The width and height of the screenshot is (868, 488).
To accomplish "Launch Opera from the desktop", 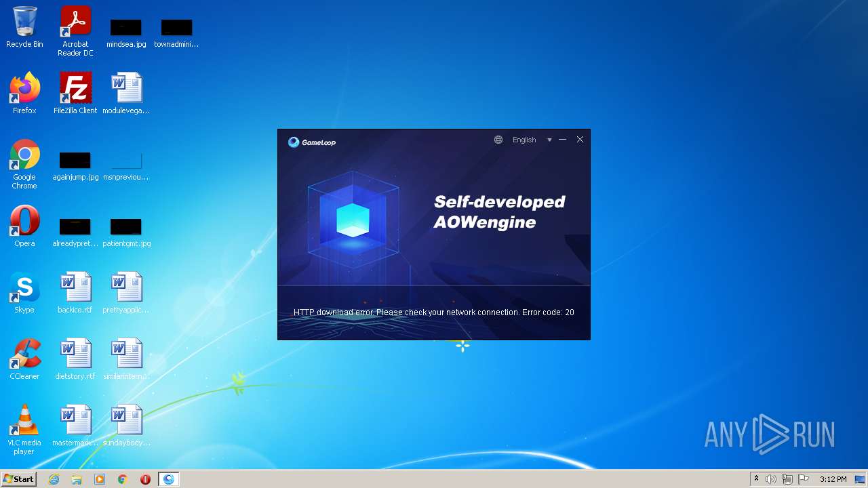I will [x=24, y=226].
